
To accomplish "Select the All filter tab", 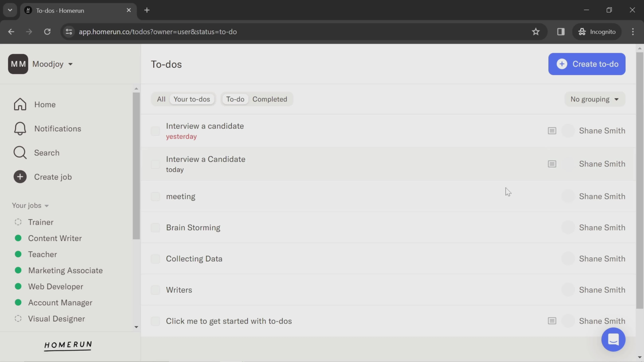I will click(161, 99).
